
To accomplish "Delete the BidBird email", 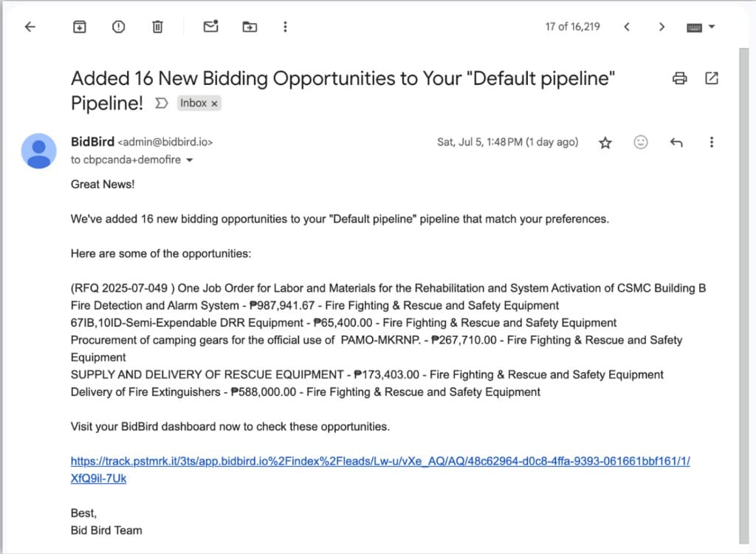I will click(x=157, y=26).
